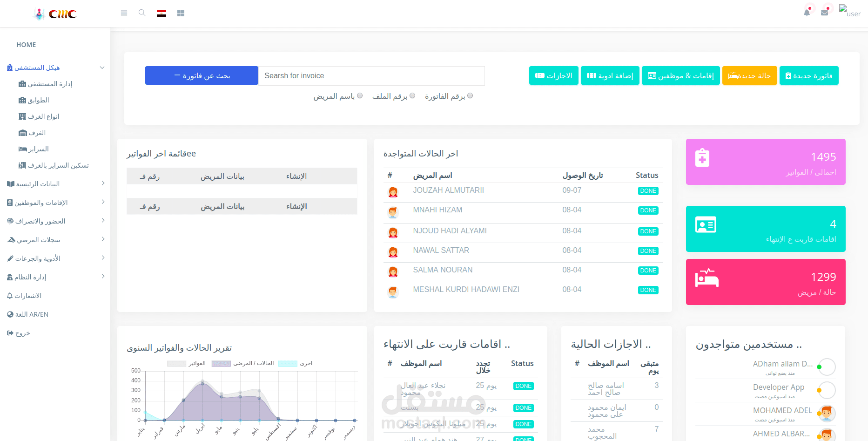Click DONE badge for نجلاء residence row
Image resolution: width=868 pixels, height=441 pixels.
(523, 386)
